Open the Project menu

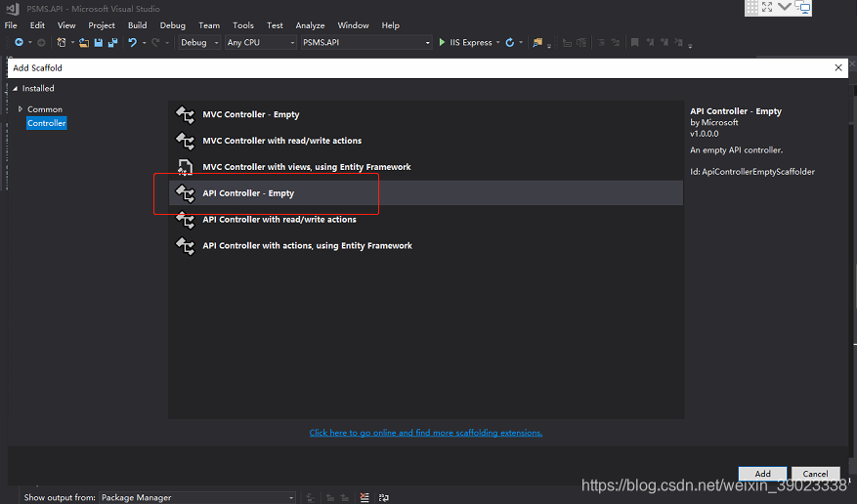101,25
